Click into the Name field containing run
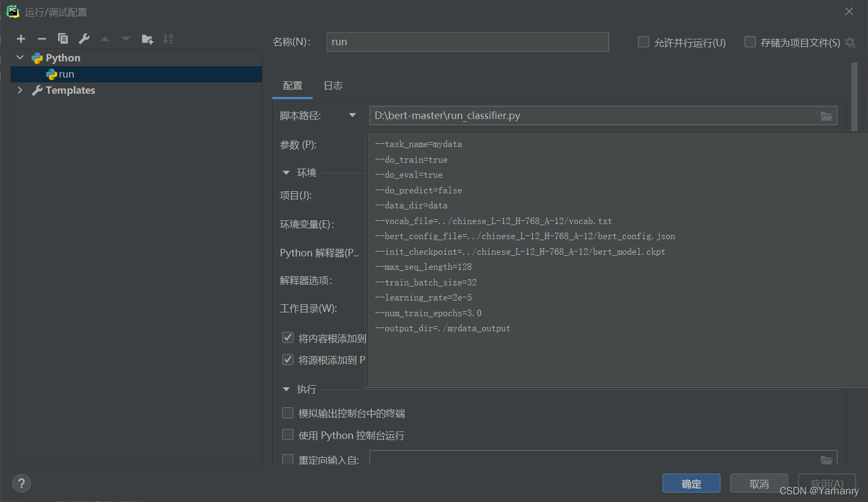Screen dimensions: 868x502 pyautogui.click(x=468, y=42)
